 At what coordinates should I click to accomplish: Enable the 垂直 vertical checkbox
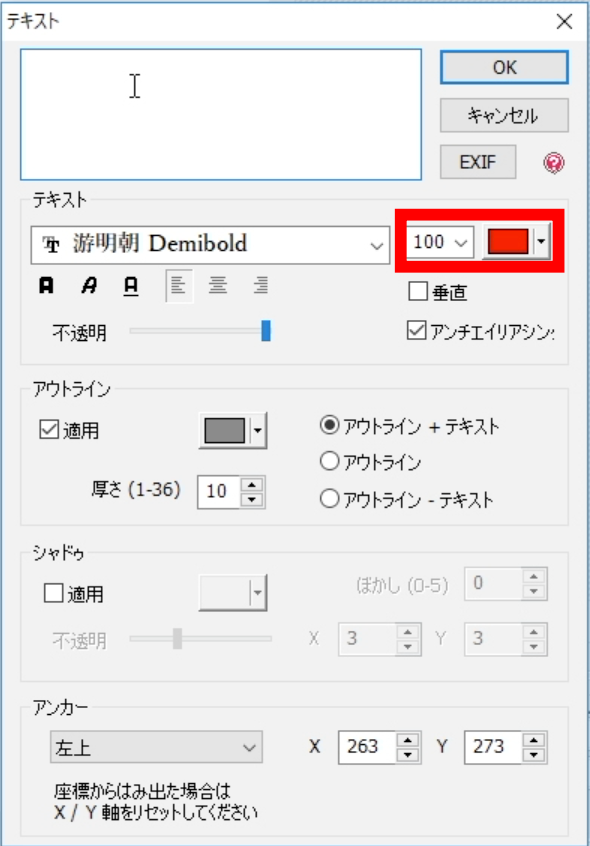(x=418, y=291)
